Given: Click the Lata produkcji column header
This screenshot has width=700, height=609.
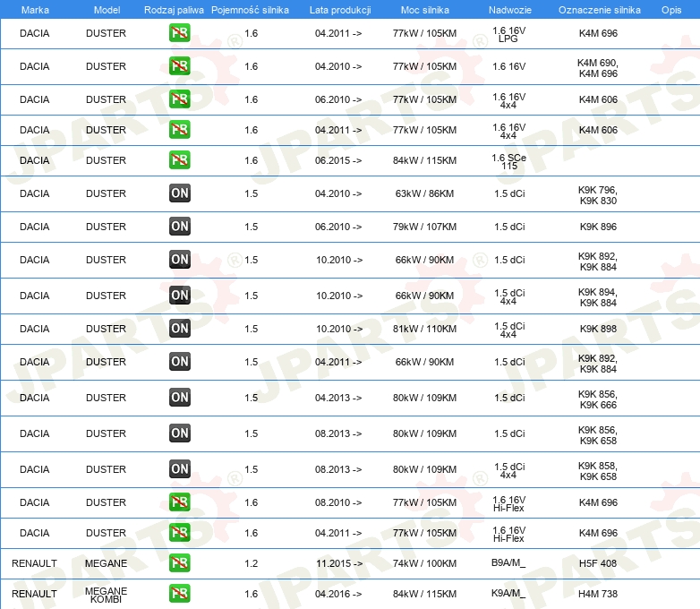Looking at the screenshot, I should 339,9.
